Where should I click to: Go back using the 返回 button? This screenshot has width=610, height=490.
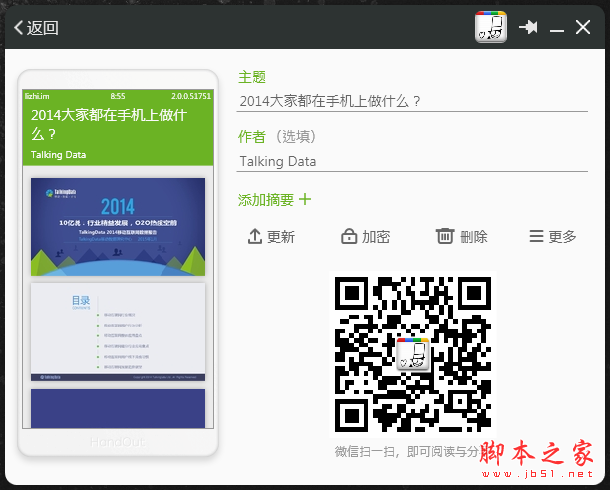click(x=36, y=28)
